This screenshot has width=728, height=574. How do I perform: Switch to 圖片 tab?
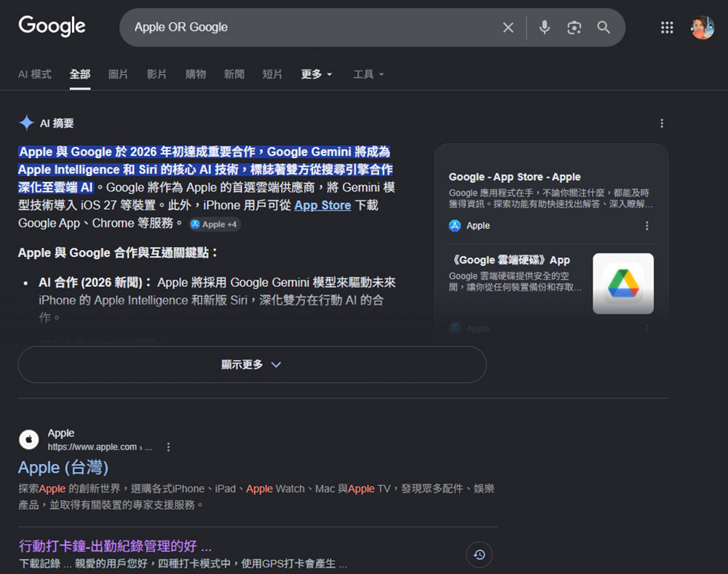click(x=118, y=74)
